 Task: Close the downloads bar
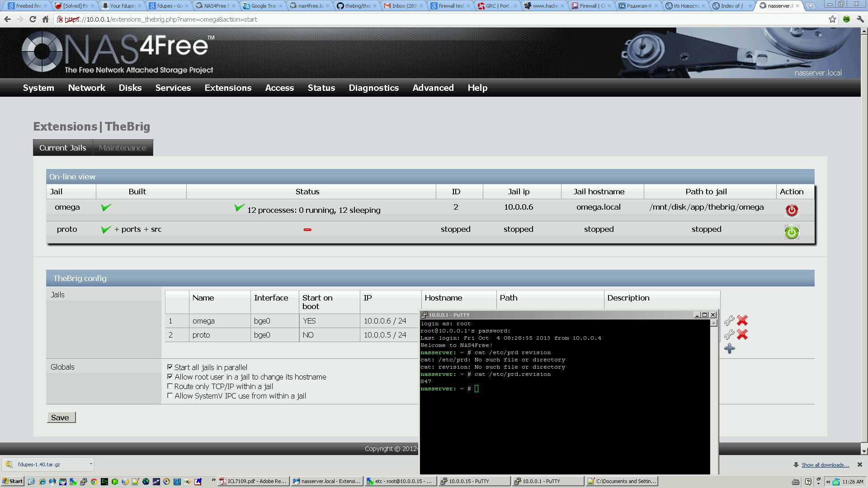(x=860, y=465)
